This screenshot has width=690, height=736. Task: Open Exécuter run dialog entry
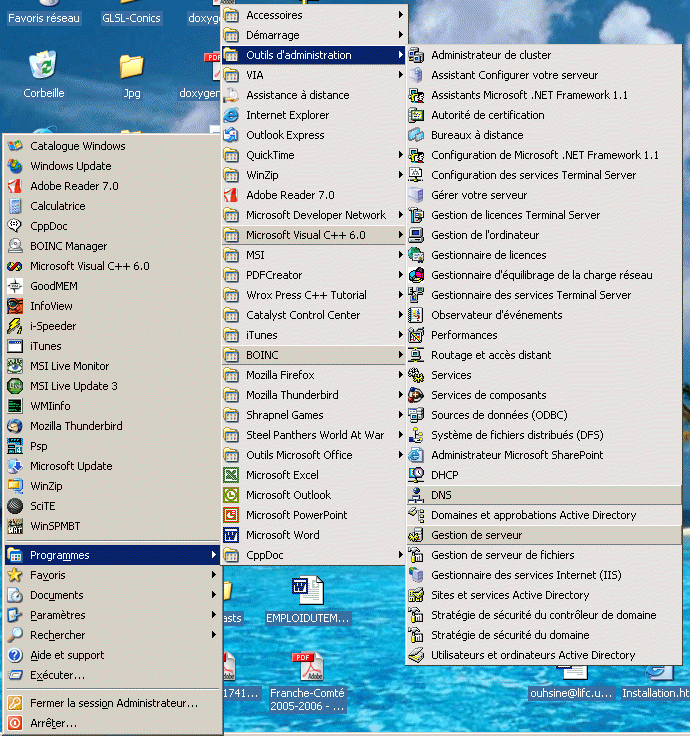57,675
